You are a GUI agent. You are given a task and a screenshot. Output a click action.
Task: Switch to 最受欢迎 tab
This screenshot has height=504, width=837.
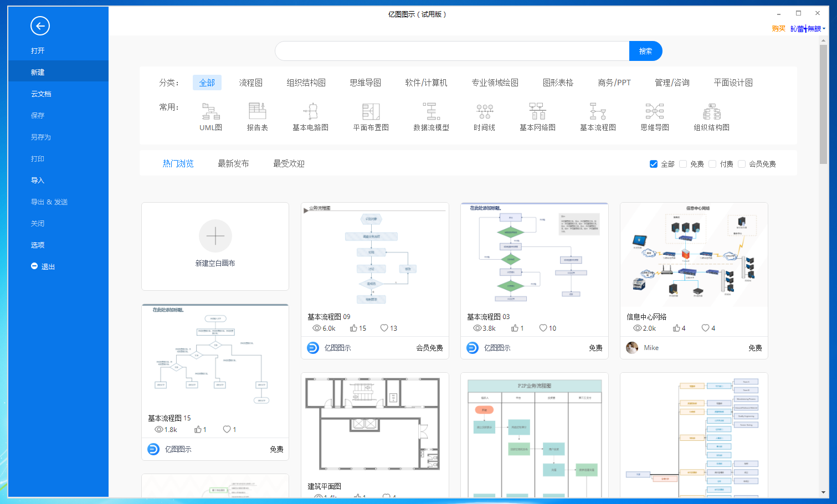[289, 163]
